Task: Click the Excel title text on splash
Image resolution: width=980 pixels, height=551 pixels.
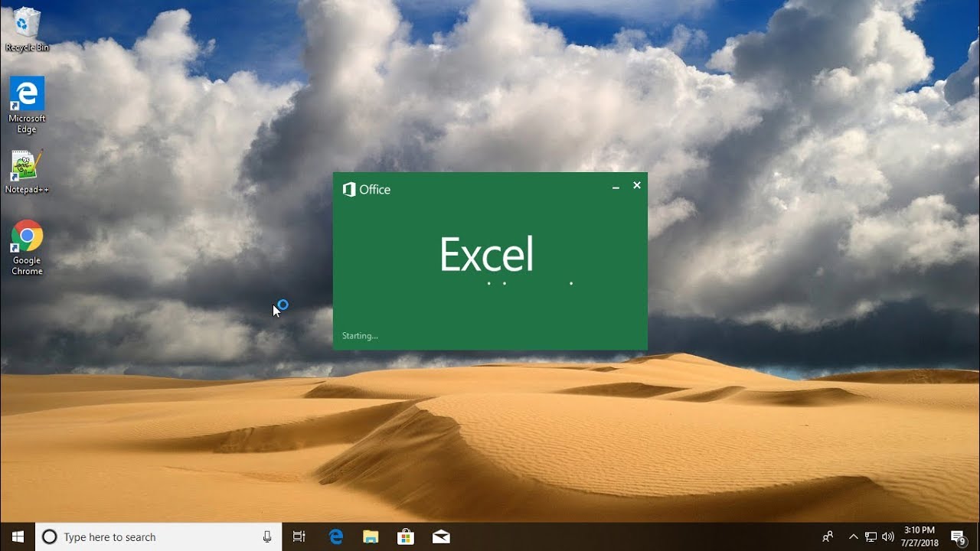Action: point(487,255)
